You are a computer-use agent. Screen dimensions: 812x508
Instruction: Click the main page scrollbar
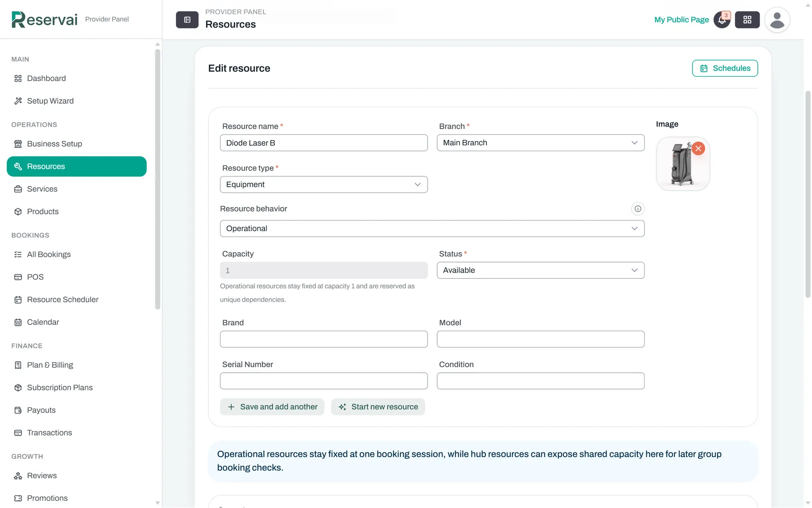tap(807, 194)
